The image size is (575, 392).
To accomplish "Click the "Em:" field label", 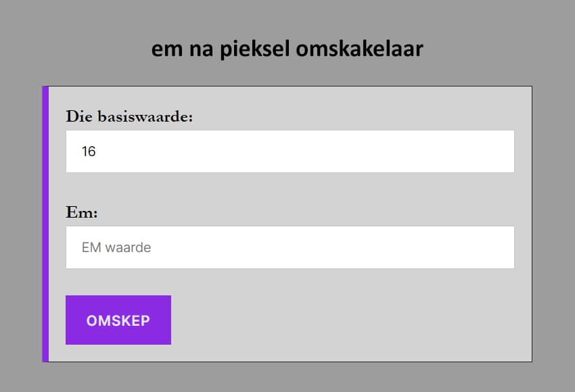I will tap(82, 212).
